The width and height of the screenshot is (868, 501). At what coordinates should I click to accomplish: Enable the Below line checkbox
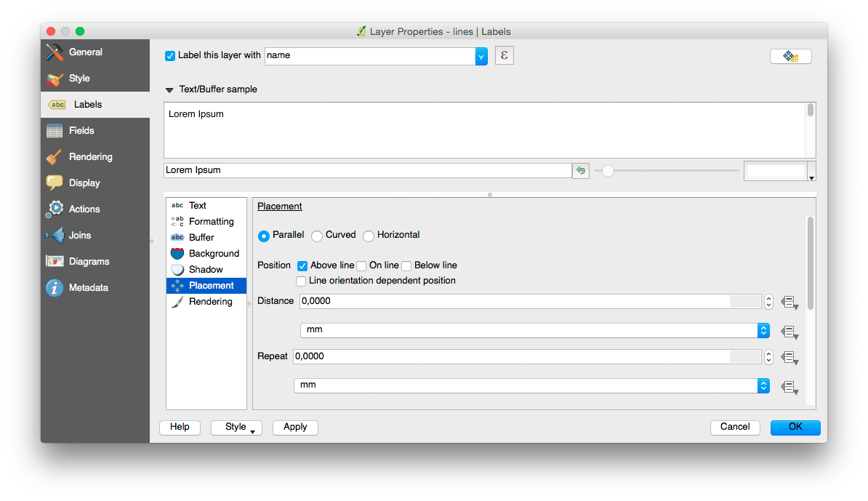pyautogui.click(x=406, y=265)
